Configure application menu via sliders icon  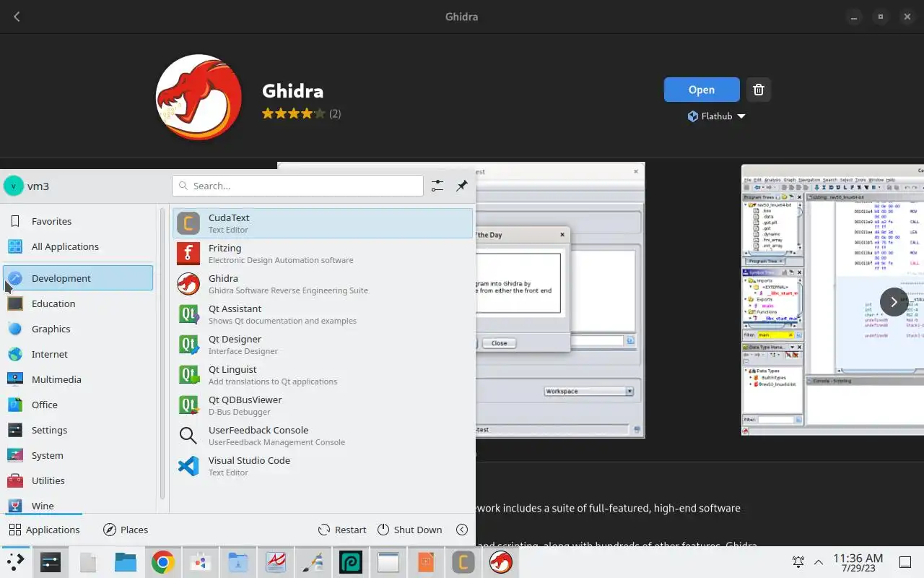[437, 186]
